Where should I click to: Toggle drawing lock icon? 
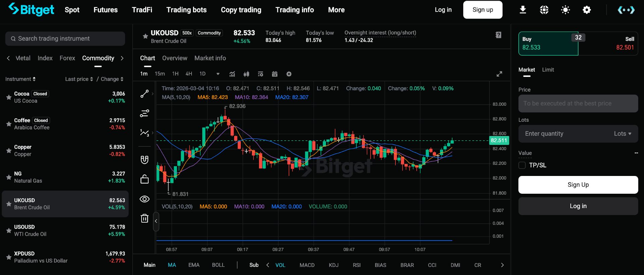[145, 179]
